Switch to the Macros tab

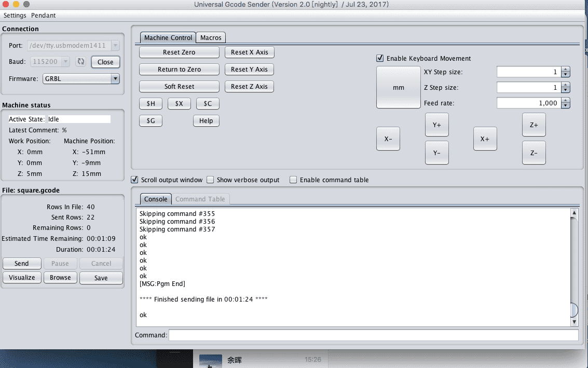click(211, 37)
